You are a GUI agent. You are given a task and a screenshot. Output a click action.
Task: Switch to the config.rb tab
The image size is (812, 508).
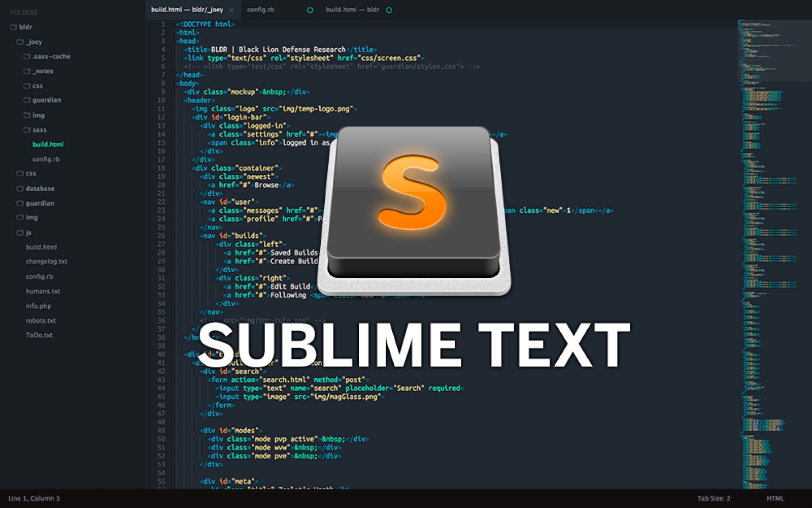click(260, 10)
